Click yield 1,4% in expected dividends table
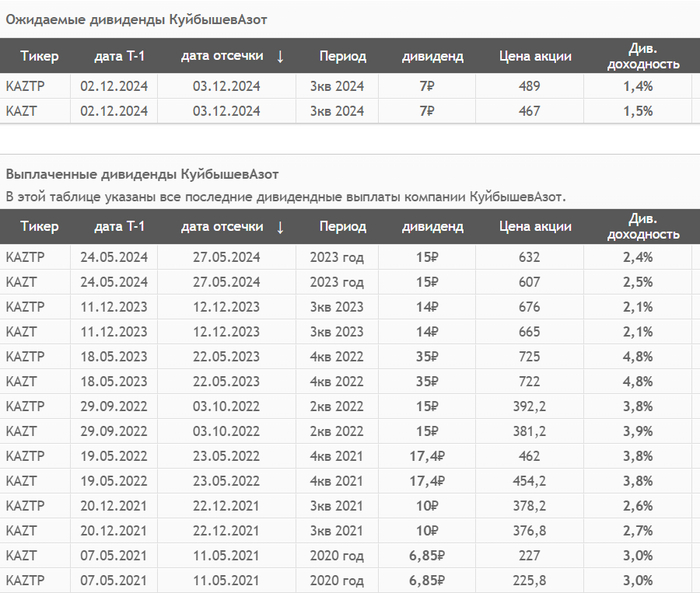Viewport: 700px width, 593px height. [638, 86]
